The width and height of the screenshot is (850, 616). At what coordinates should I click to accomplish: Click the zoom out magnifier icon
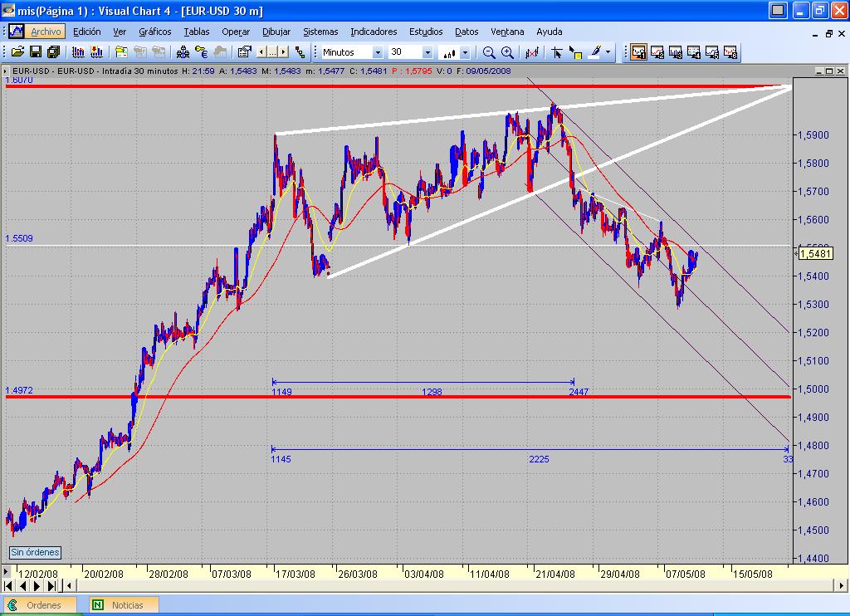(x=489, y=52)
